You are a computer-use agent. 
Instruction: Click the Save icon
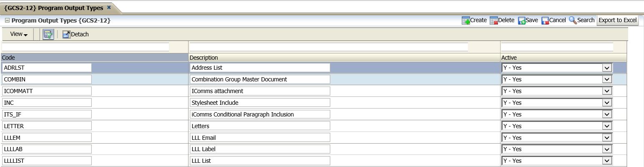[522, 20]
